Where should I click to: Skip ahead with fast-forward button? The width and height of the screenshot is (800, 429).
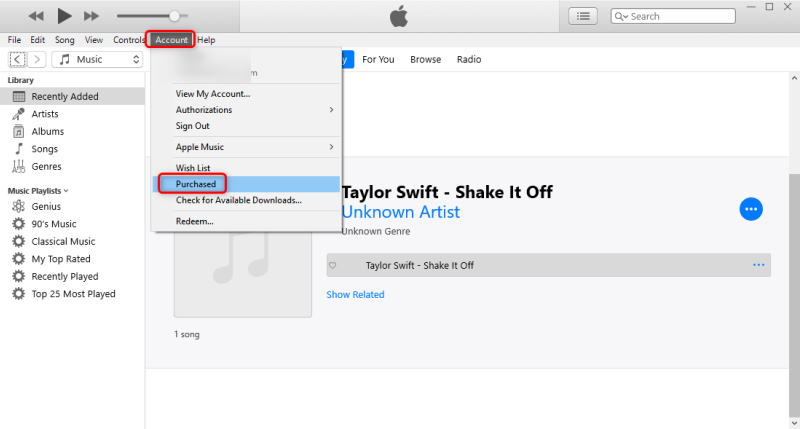[x=91, y=16]
